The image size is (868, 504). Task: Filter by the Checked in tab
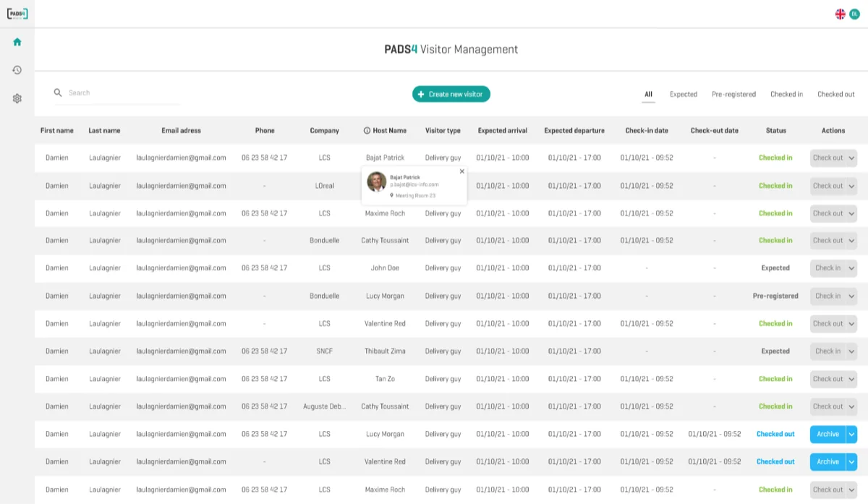786,94
